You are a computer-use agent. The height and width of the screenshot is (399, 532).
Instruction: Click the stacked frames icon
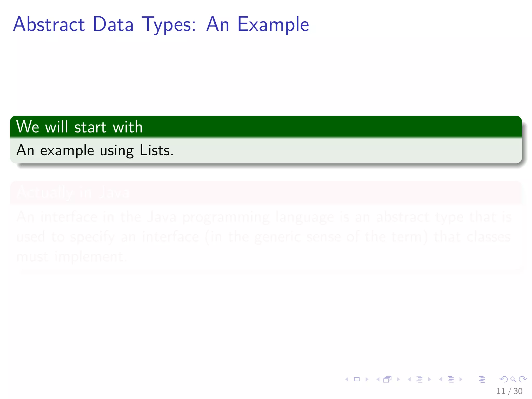[x=388, y=380]
